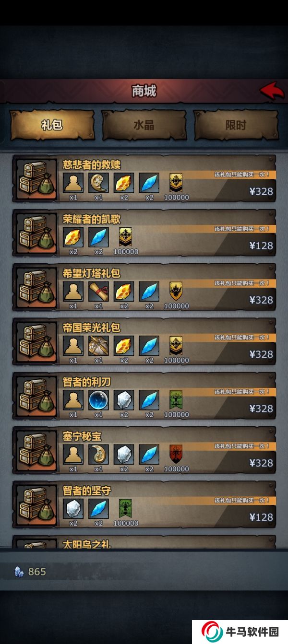Open the 帝国荣光礼包 treasure chest thumbnail
Screen dimensions: 288x644
tap(36, 341)
